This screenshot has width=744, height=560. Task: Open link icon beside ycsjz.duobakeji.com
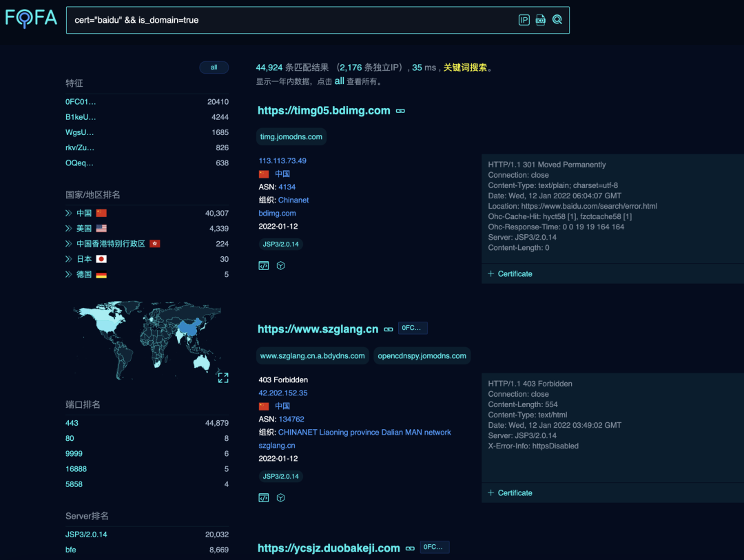(x=410, y=548)
